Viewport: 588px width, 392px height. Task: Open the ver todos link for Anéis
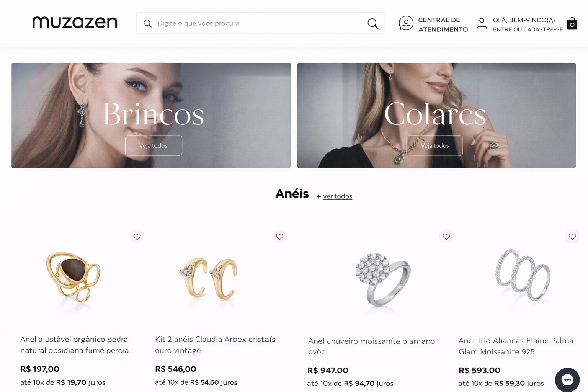338,196
